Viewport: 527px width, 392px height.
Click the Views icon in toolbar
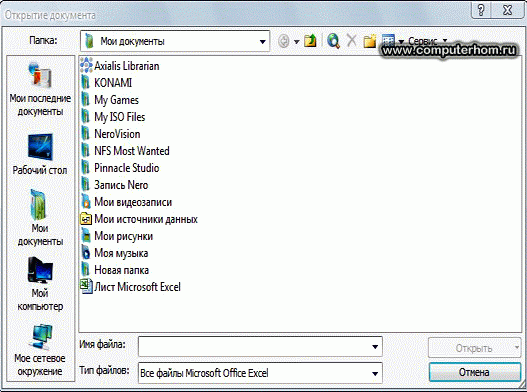pos(388,40)
